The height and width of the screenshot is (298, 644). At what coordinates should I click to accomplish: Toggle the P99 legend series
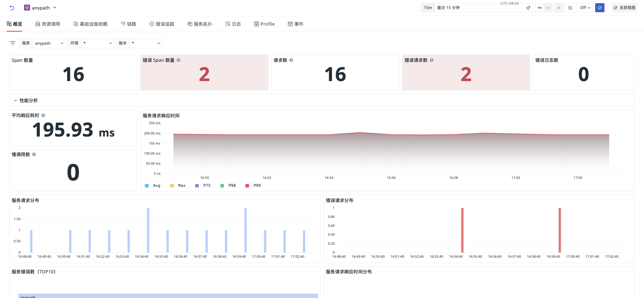tap(253, 186)
